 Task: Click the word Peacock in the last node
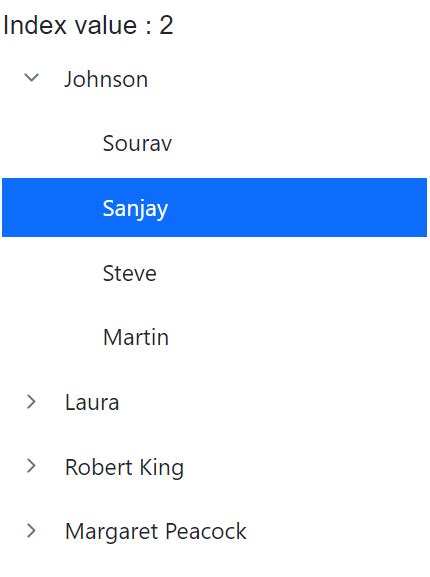206,531
